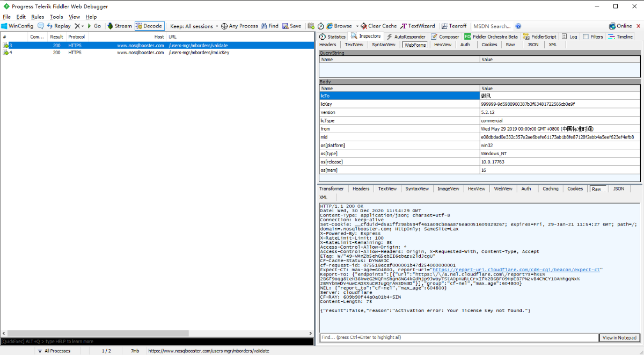Switch to FiddlerScript tab

pyautogui.click(x=539, y=37)
